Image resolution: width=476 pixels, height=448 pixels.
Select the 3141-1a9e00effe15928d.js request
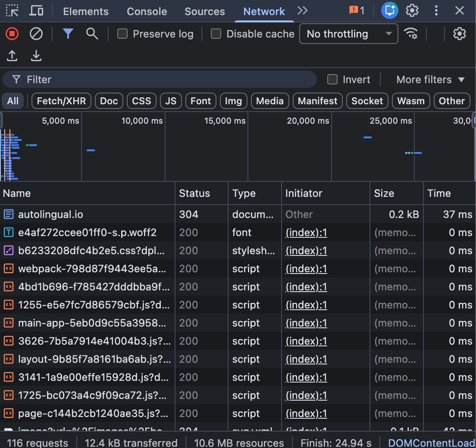(238, 377)
